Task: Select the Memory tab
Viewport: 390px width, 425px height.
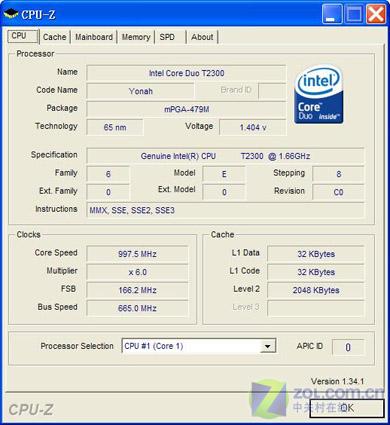Action: point(136,37)
